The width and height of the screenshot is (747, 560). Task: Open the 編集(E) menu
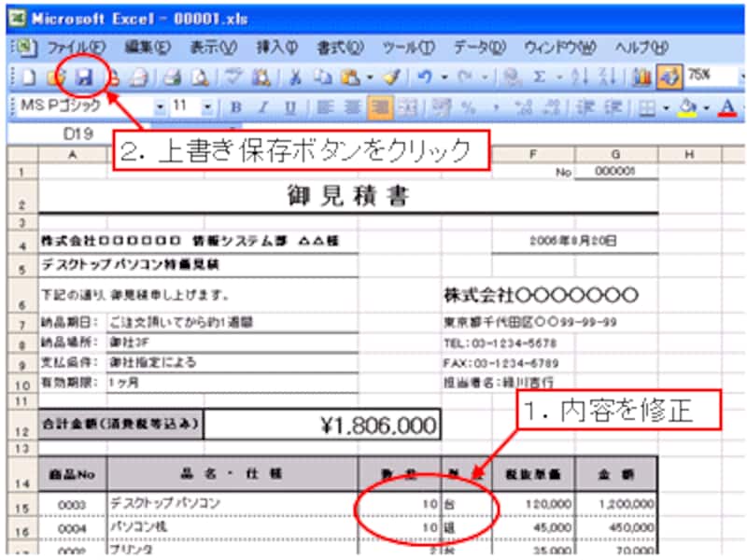(x=148, y=48)
